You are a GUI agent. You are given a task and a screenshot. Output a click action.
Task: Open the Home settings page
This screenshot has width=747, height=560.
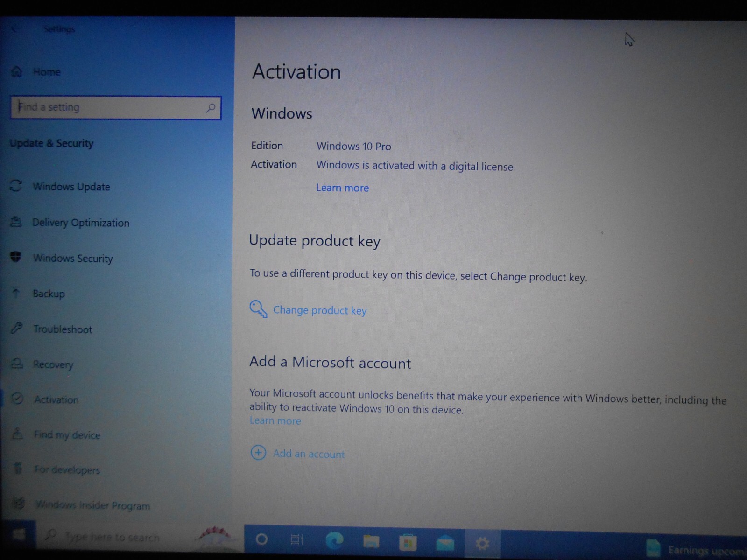[x=36, y=72]
